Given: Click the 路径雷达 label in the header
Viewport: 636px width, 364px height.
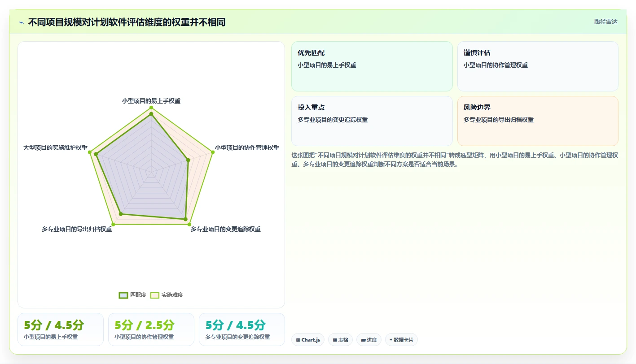Looking at the screenshot, I should coord(605,22).
